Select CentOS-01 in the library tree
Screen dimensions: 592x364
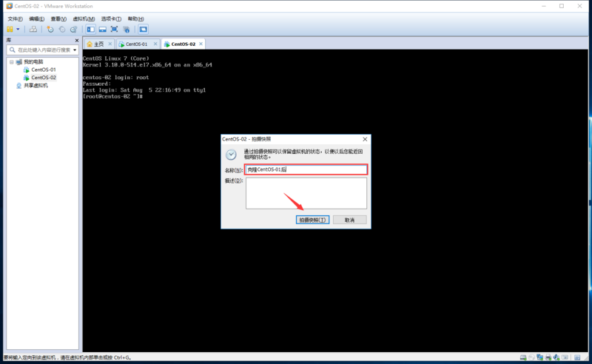(44, 70)
